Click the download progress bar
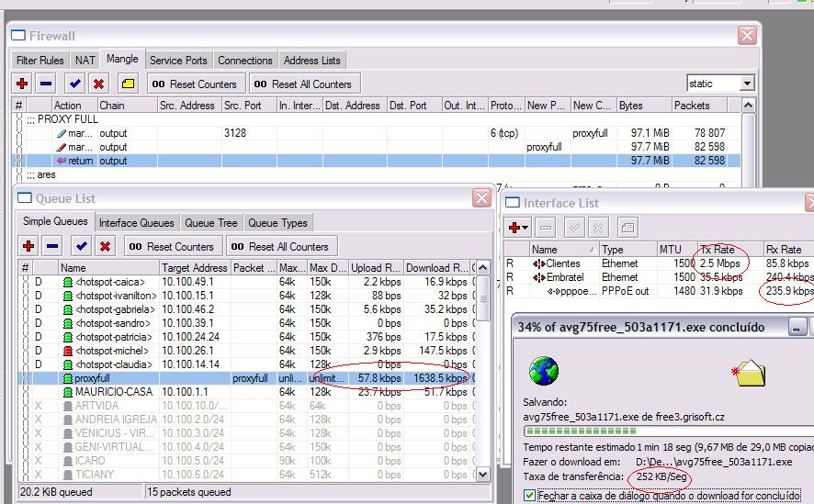This screenshot has height=504, width=814. 669,431
